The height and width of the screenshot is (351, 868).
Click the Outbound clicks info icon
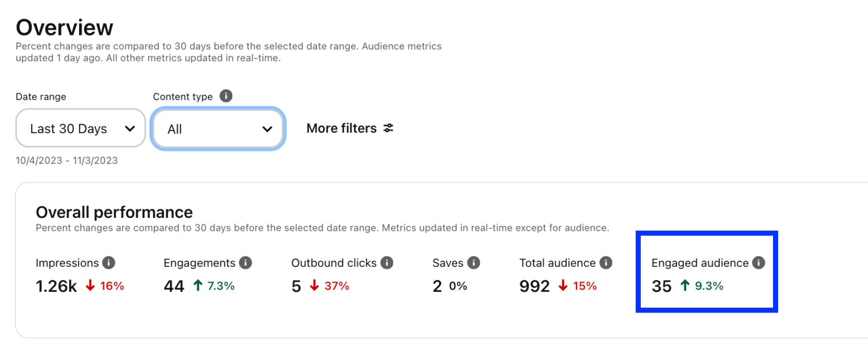click(387, 262)
